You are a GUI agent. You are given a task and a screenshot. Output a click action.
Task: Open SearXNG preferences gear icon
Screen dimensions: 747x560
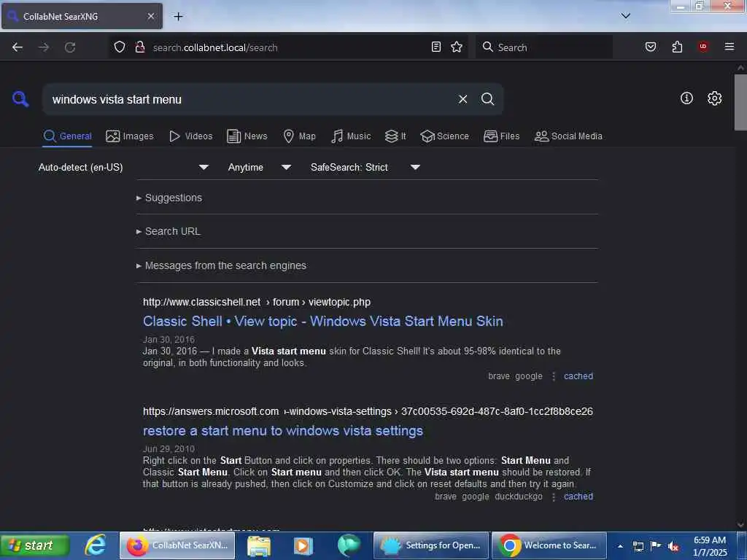point(714,98)
